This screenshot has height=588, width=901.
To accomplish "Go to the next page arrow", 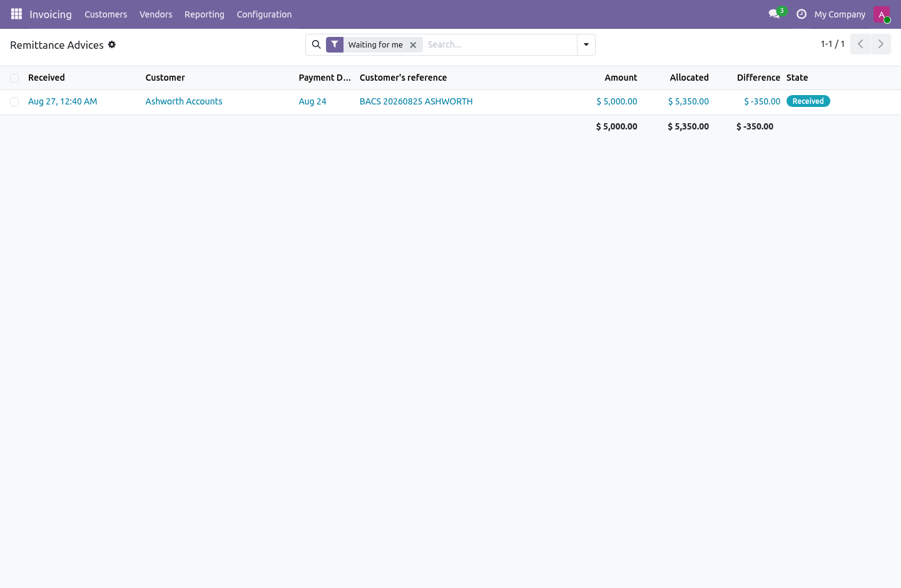I will coord(880,44).
